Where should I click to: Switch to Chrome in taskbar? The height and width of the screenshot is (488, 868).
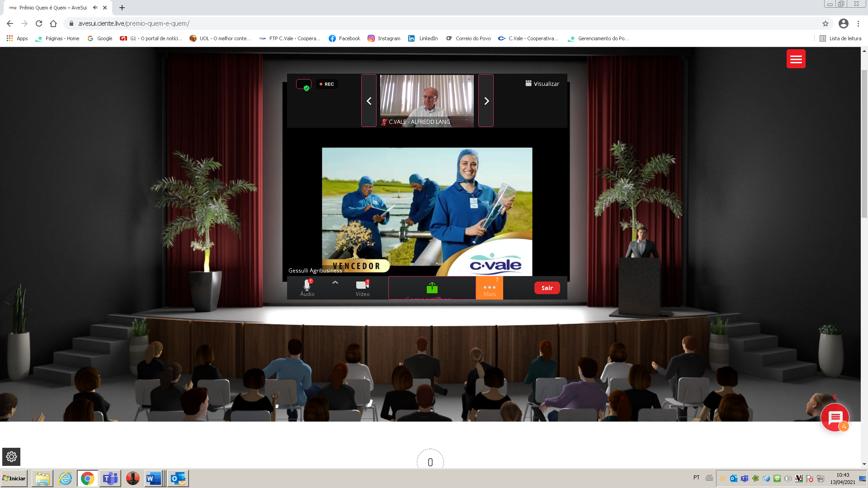(88, 479)
